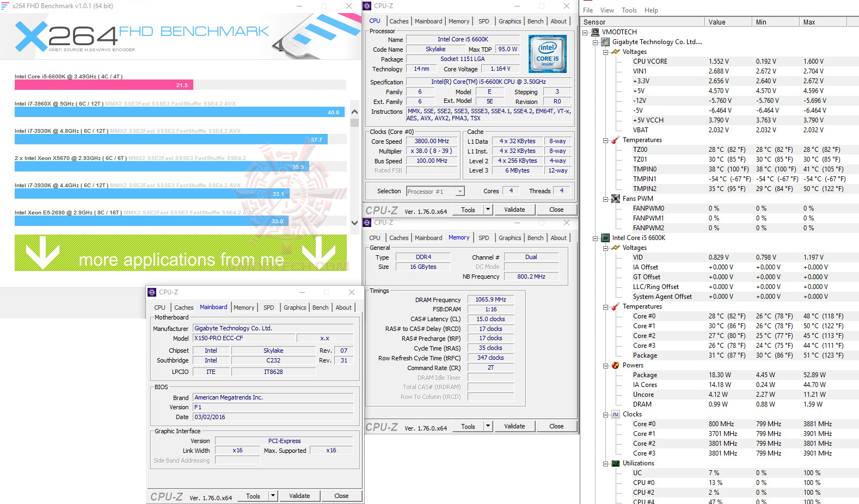Click the VMODTECH computer icon in the sensor tree
The height and width of the screenshot is (504, 859).
click(x=596, y=32)
